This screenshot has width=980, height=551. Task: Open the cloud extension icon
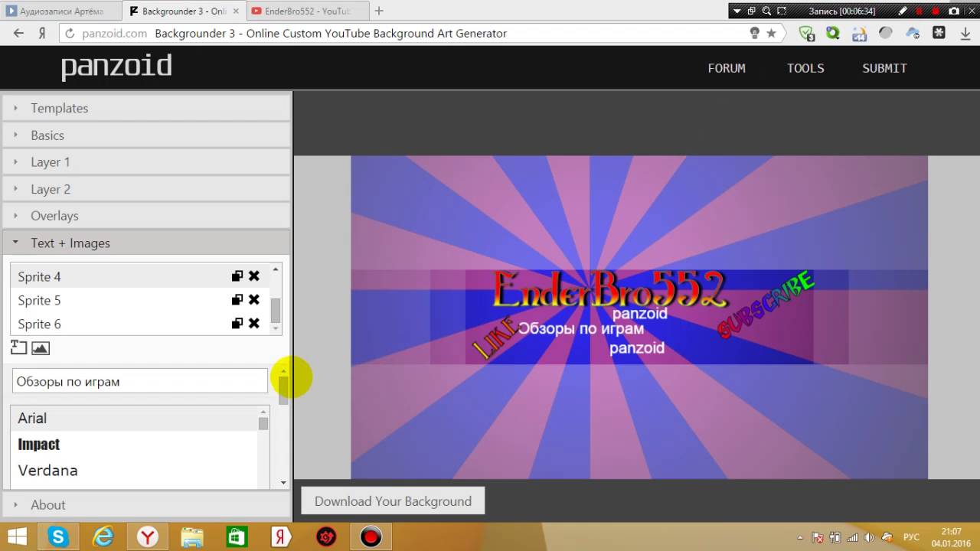click(913, 33)
